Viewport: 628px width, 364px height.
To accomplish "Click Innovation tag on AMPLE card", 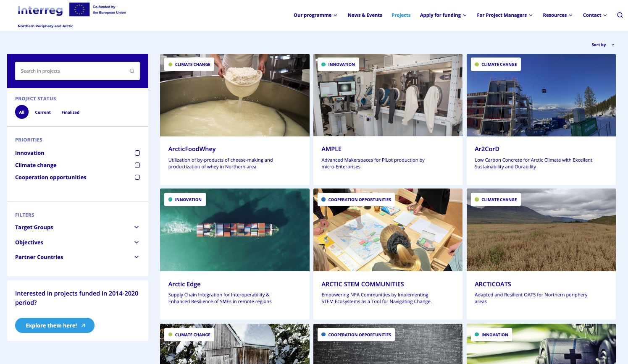I will (x=338, y=65).
